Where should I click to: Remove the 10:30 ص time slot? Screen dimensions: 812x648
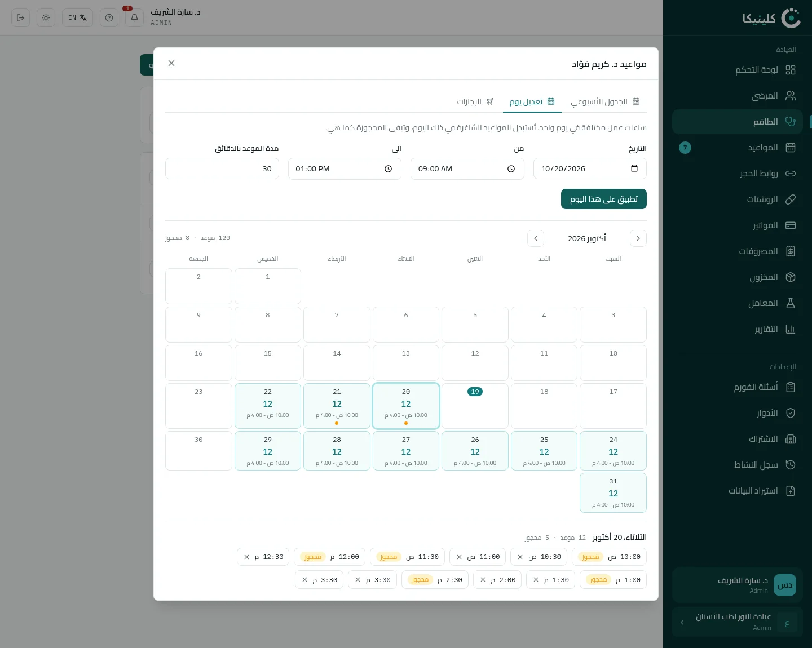(x=520, y=557)
